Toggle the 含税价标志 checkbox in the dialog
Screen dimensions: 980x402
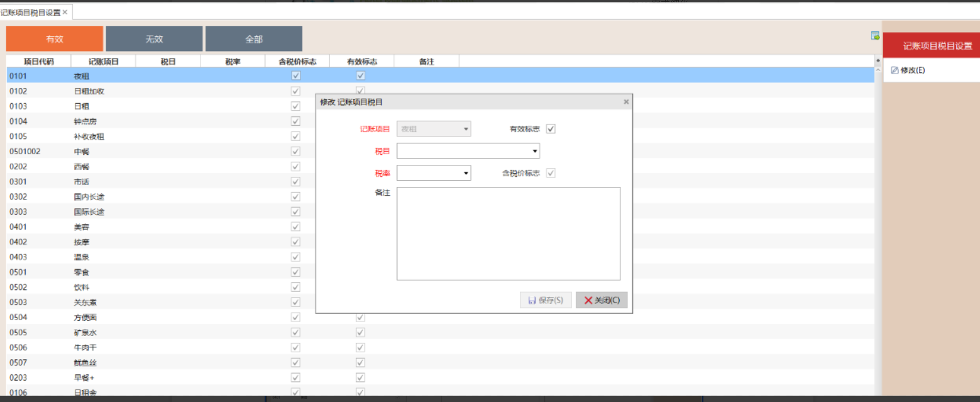551,173
